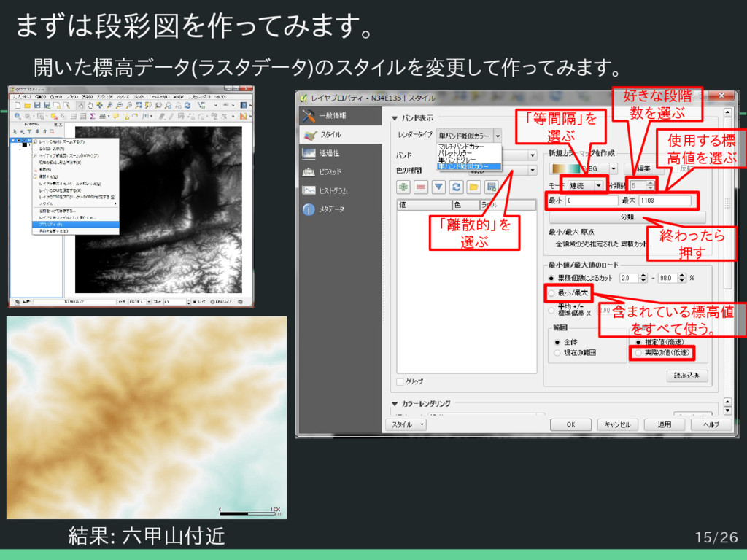The height and width of the screenshot is (560, 747).
Task: Click the orange icon ending QGIS second toolbar
Action: point(243,116)
